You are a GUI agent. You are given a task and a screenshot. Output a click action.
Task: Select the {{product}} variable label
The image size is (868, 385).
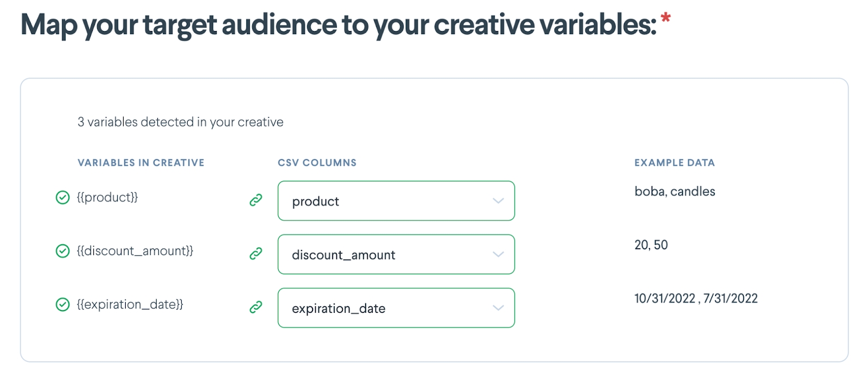(x=107, y=197)
